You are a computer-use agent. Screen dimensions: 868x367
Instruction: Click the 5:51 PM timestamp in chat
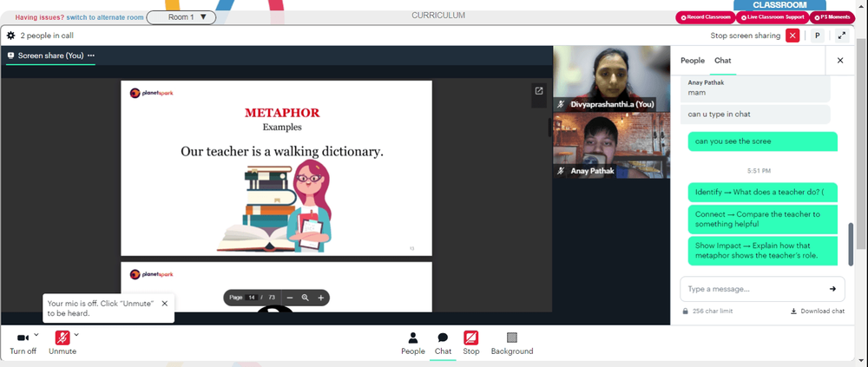pos(759,171)
